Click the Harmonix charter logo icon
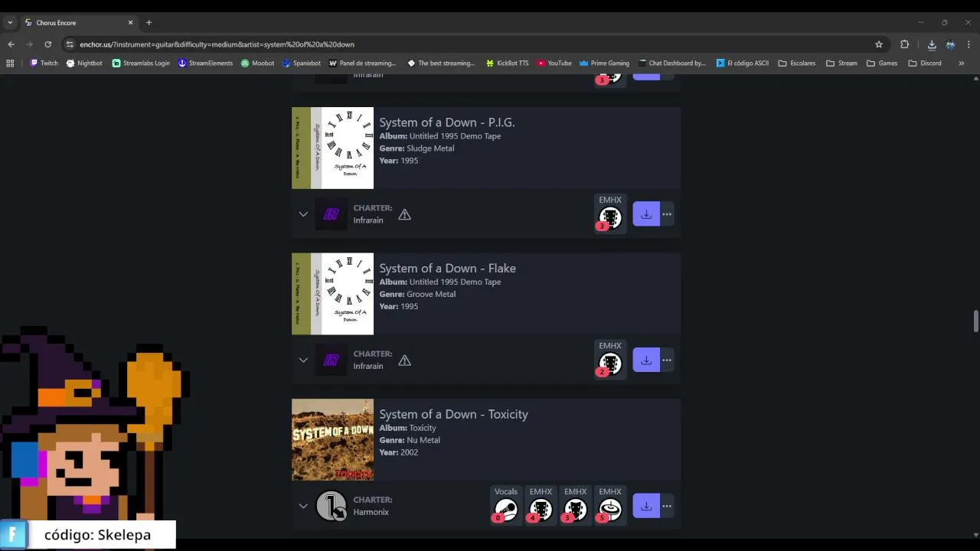This screenshot has width=980, height=551. 331,506
